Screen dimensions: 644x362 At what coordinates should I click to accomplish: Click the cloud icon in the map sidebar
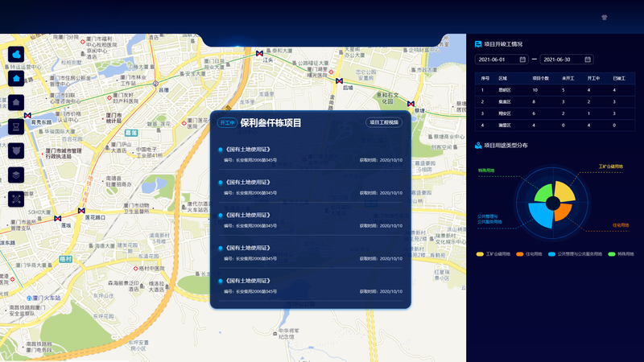(x=16, y=54)
